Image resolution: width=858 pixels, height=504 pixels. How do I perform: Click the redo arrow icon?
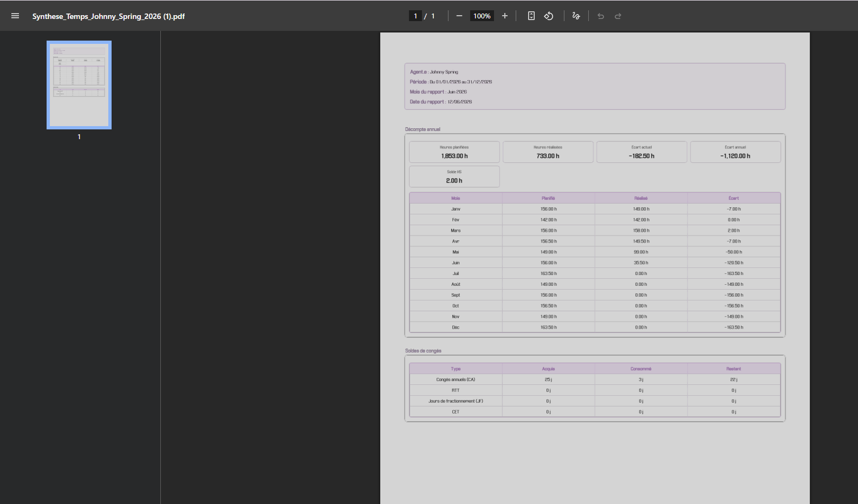pyautogui.click(x=618, y=16)
